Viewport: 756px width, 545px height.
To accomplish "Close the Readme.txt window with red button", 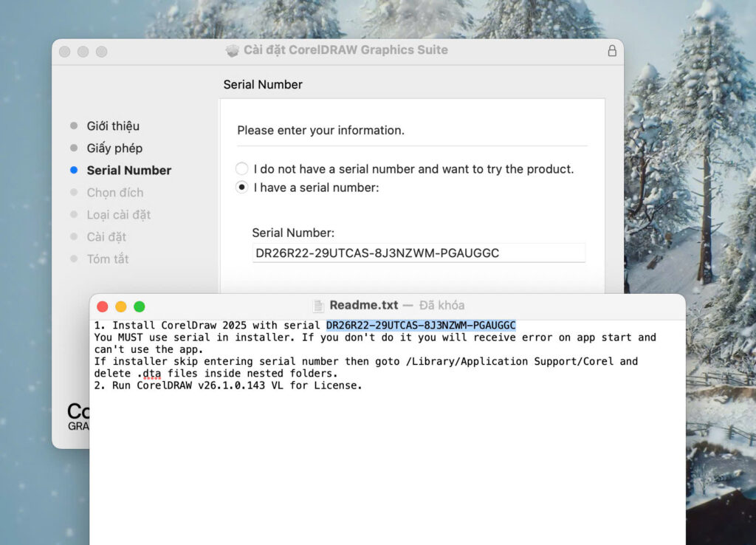I will (103, 306).
